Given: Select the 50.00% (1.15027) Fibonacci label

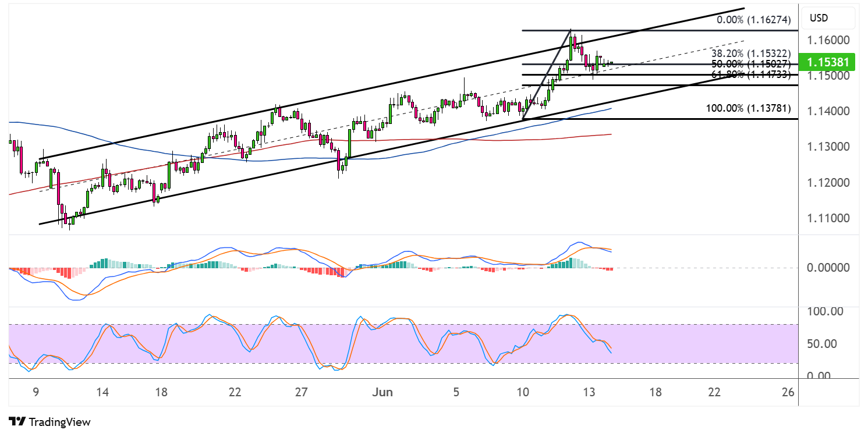Looking at the screenshot, I should (751, 63).
